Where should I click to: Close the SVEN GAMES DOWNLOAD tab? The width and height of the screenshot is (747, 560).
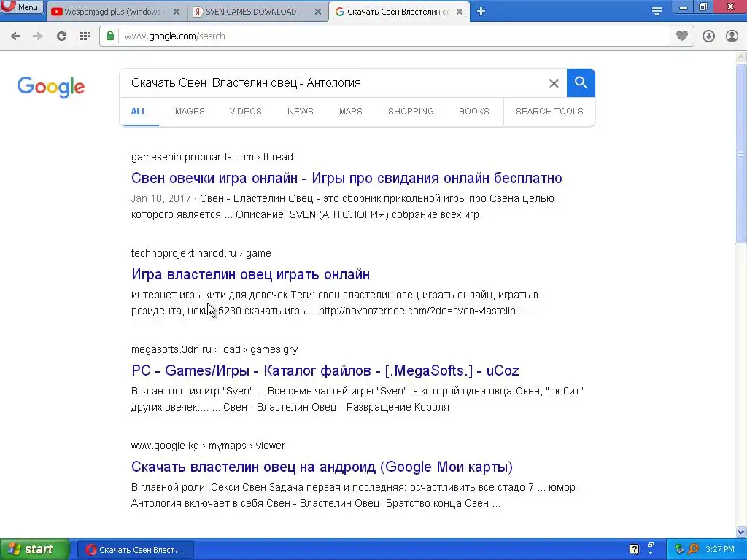click(318, 12)
